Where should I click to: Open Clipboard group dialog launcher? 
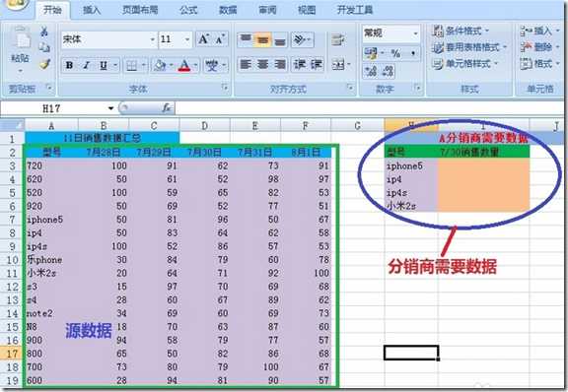(48, 88)
